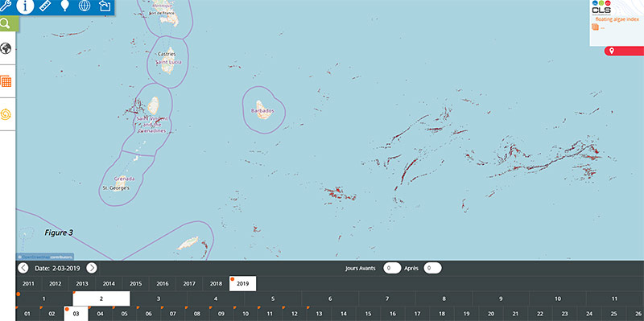Click the Après days input field
The image size is (644, 321).
(432, 268)
